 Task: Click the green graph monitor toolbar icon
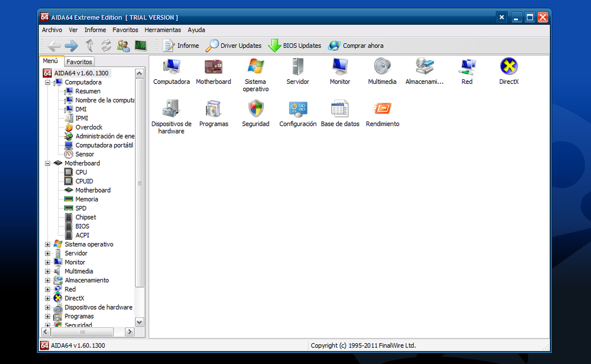pyautogui.click(x=141, y=46)
